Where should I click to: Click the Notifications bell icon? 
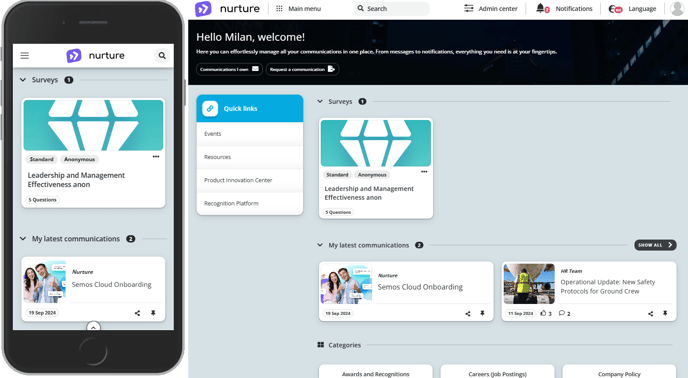[540, 8]
